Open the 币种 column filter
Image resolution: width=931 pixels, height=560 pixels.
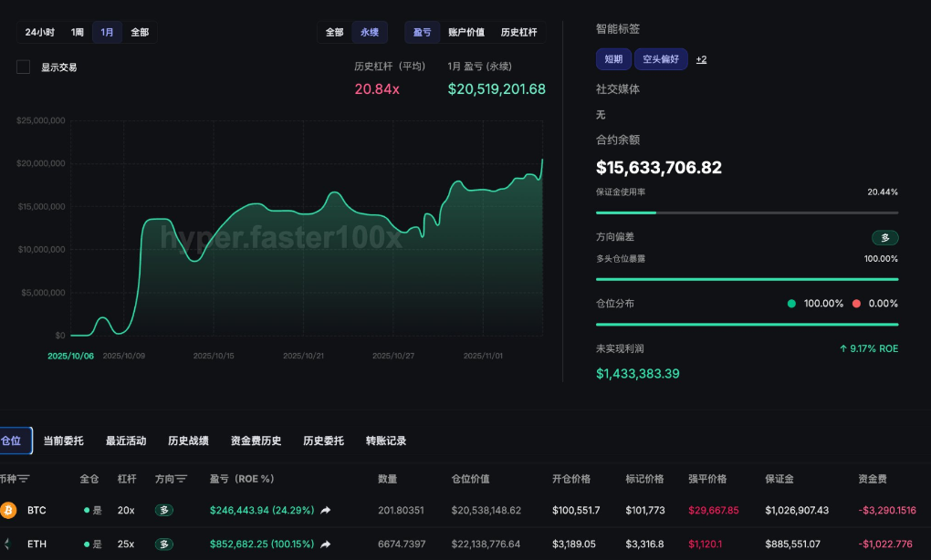point(24,479)
